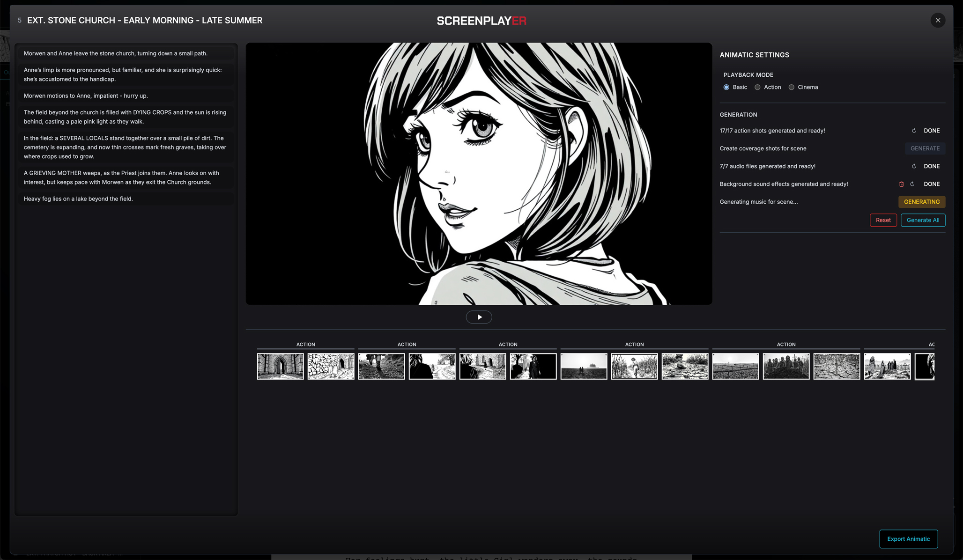Select Basic playback mode
Screen dimensions: 963x560
click(726, 87)
